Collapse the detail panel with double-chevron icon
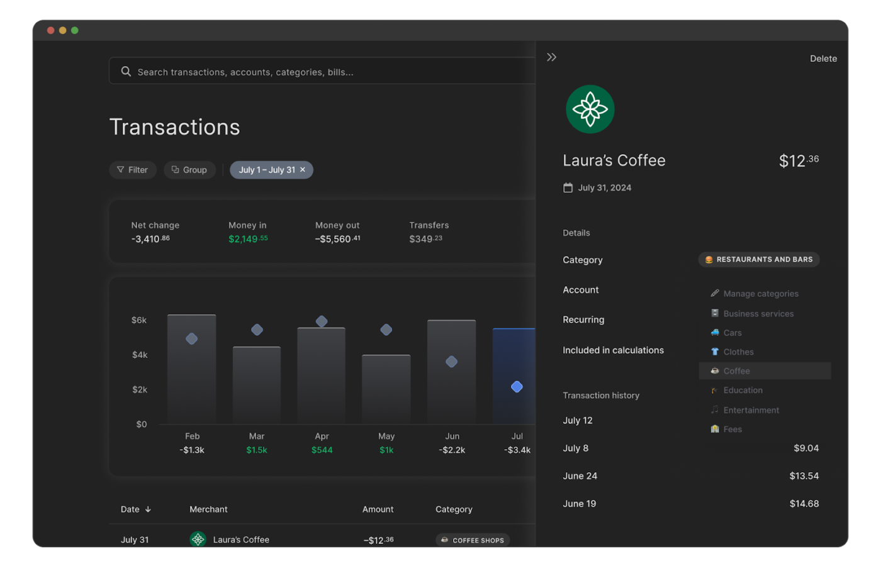The height and width of the screenshot is (588, 881). (551, 57)
